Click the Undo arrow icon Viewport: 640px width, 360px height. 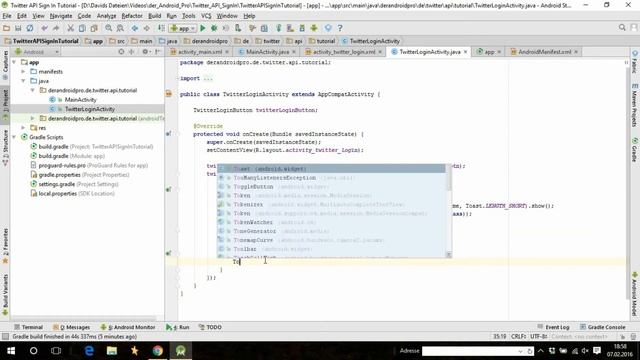tap(44, 28)
